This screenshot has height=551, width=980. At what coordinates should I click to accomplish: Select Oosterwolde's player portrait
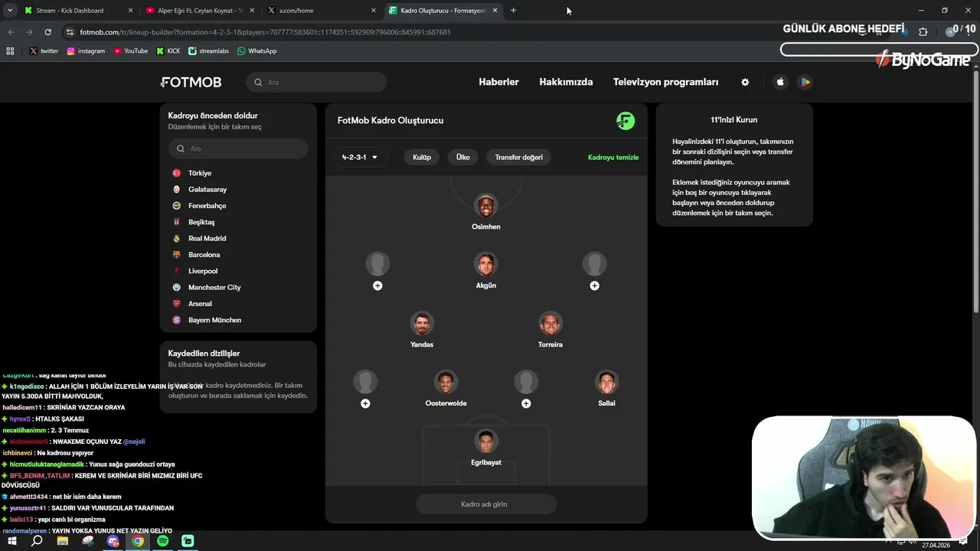(446, 382)
